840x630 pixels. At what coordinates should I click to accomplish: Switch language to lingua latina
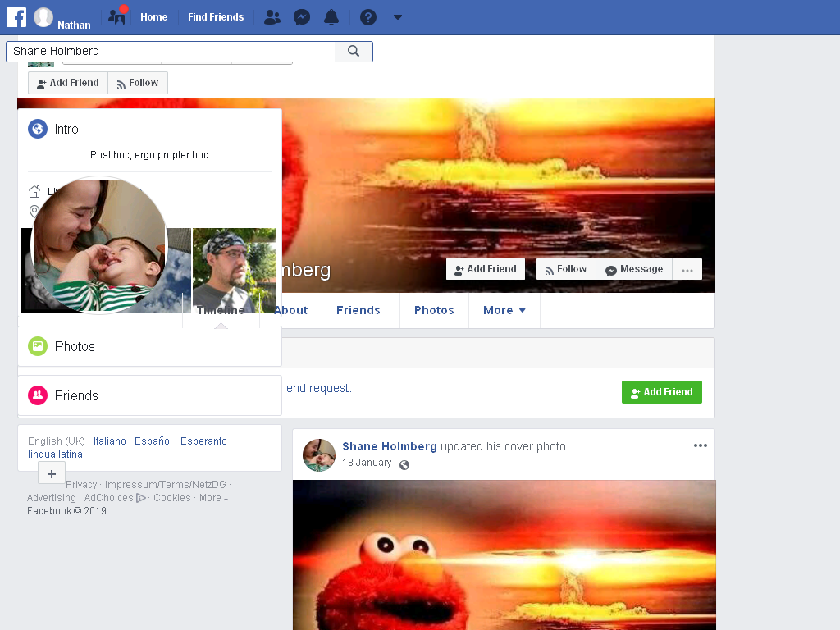[55, 454]
